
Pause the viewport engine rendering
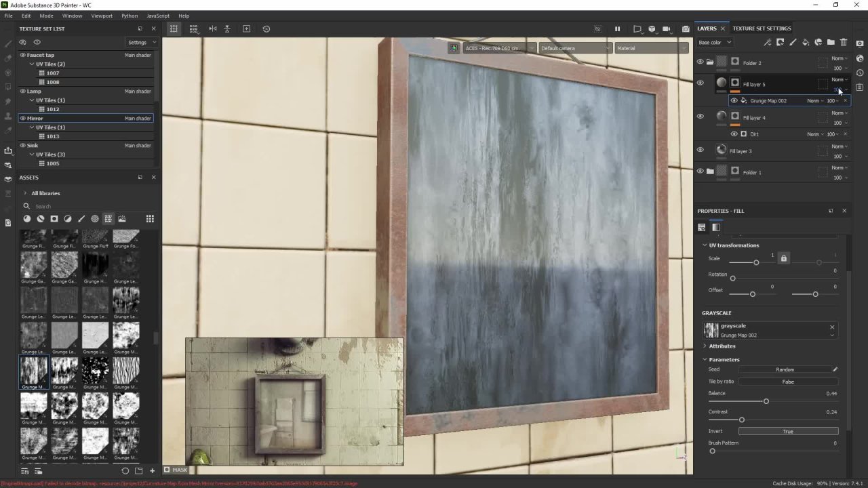[x=617, y=29]
